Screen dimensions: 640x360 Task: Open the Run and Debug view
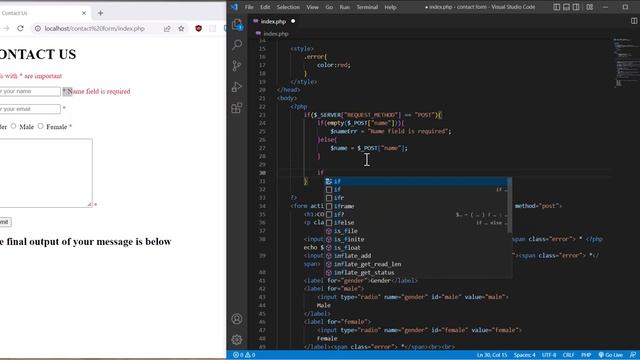(x=237, y=87)
